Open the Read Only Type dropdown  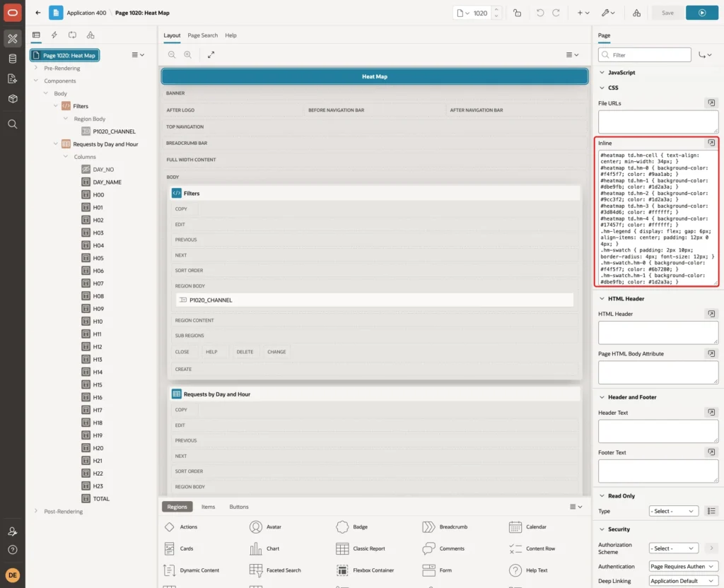pos(673,511)
